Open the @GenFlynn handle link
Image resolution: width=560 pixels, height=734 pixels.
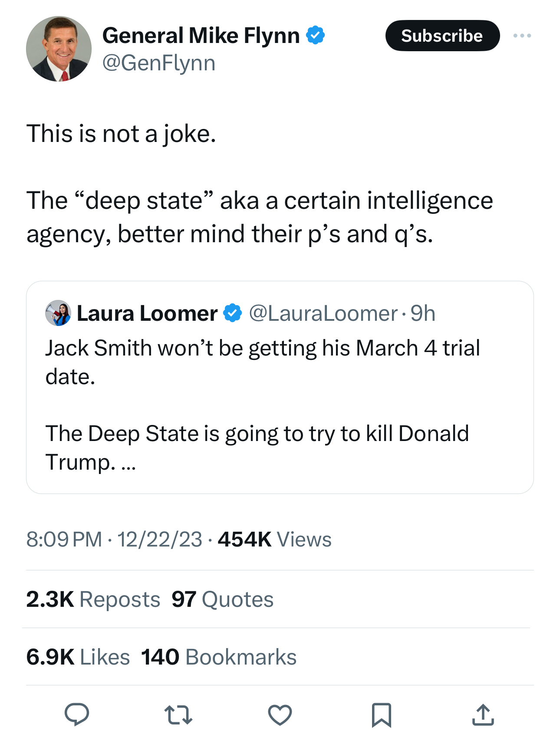[158, 63]
